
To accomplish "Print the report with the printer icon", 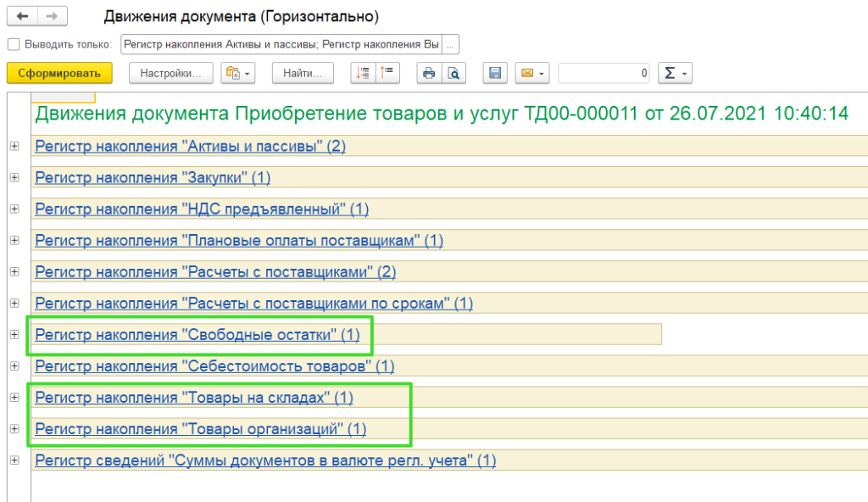I will pyautogui.click(x=429, y=73).
